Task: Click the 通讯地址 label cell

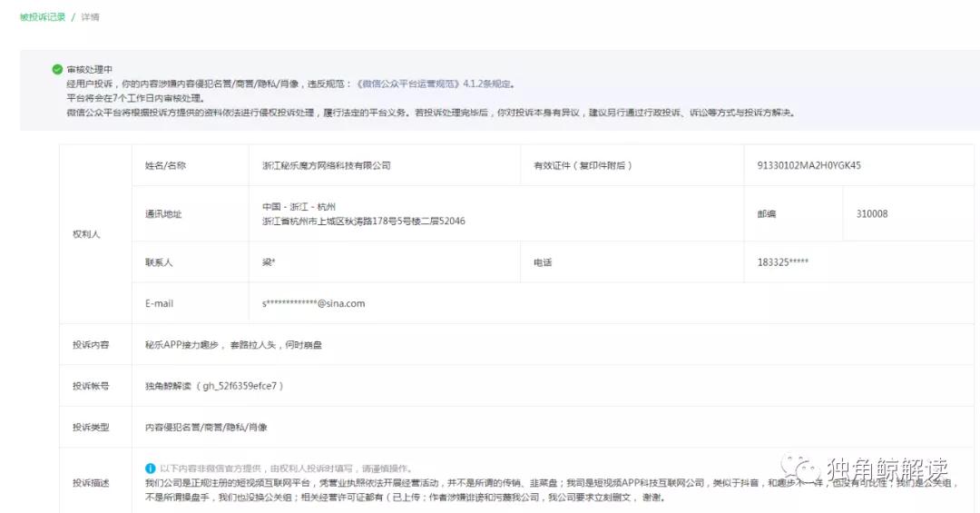Action: [x=191, y=214]
